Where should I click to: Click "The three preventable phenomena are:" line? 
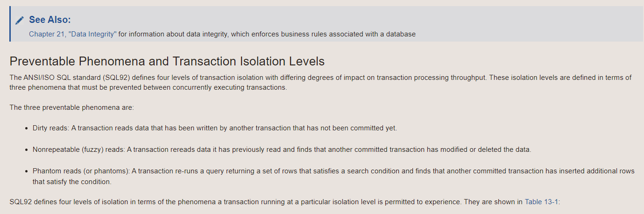71,107
